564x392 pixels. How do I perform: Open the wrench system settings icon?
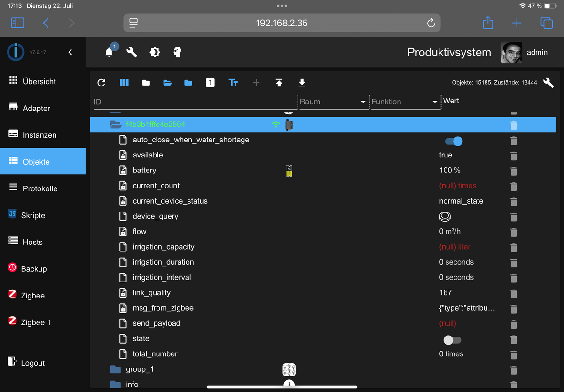click(132, 52)
